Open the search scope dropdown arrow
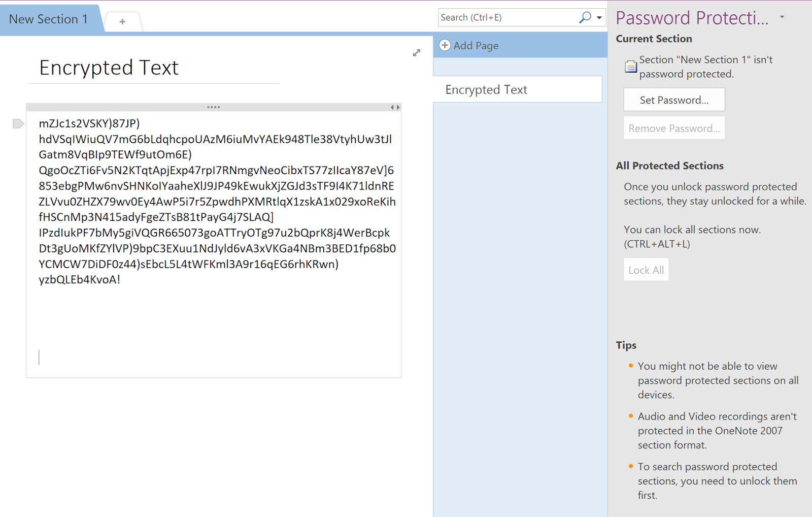 [x=599, y=17]
